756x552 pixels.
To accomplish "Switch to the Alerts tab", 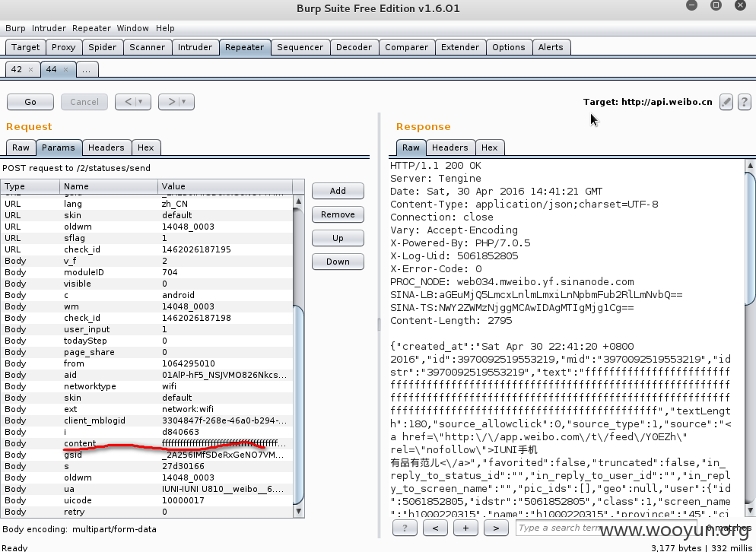I will coord(551,47).
